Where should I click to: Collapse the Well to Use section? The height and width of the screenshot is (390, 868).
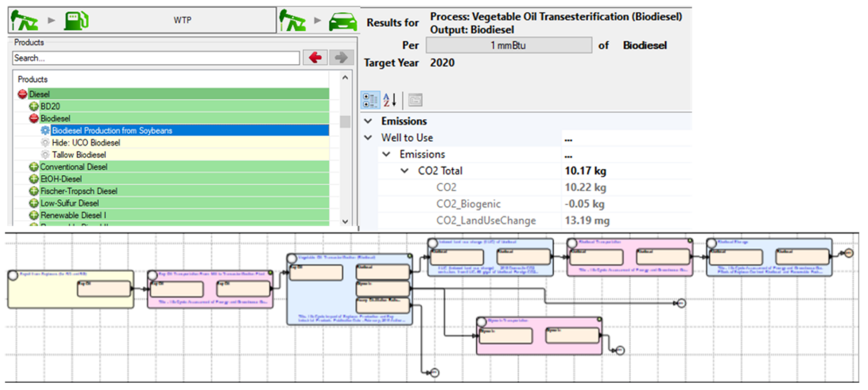(x=368, y=137)
